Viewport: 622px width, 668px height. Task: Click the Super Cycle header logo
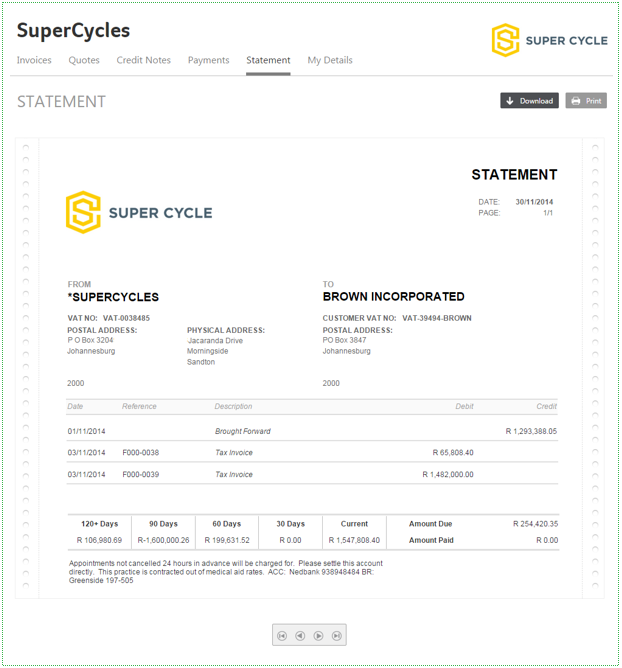click(x=550, y=40)
